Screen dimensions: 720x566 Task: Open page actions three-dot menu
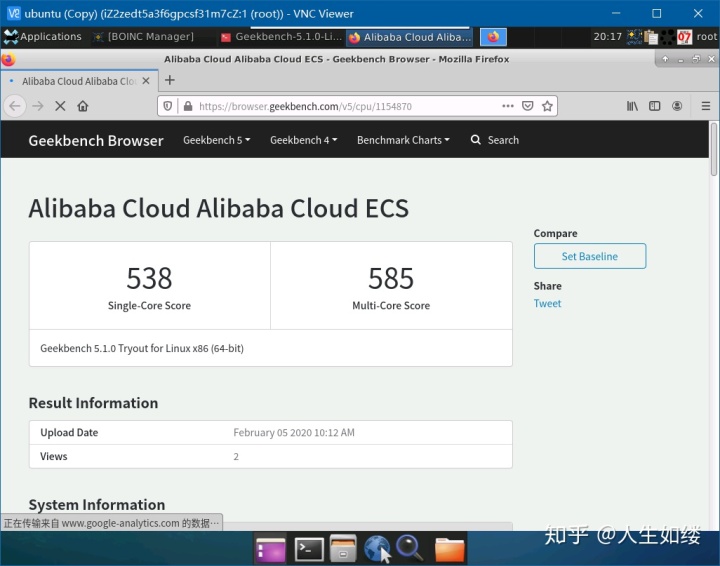click(x=507, y=106)
